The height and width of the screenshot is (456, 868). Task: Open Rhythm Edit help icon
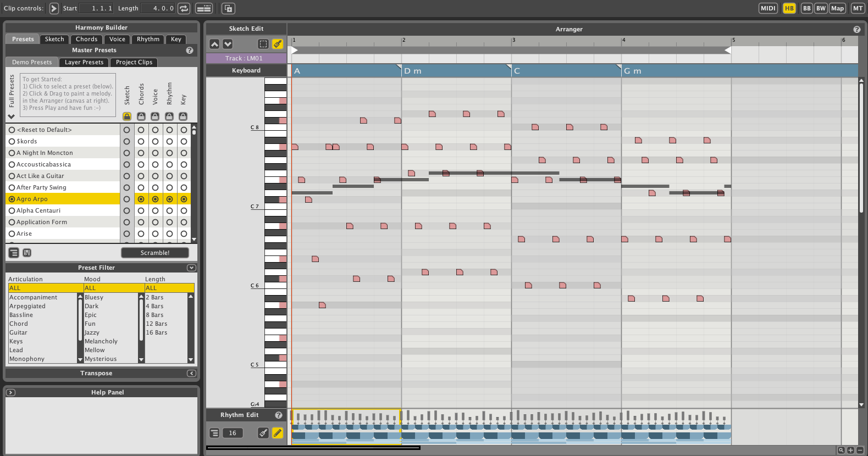(279, 415)
